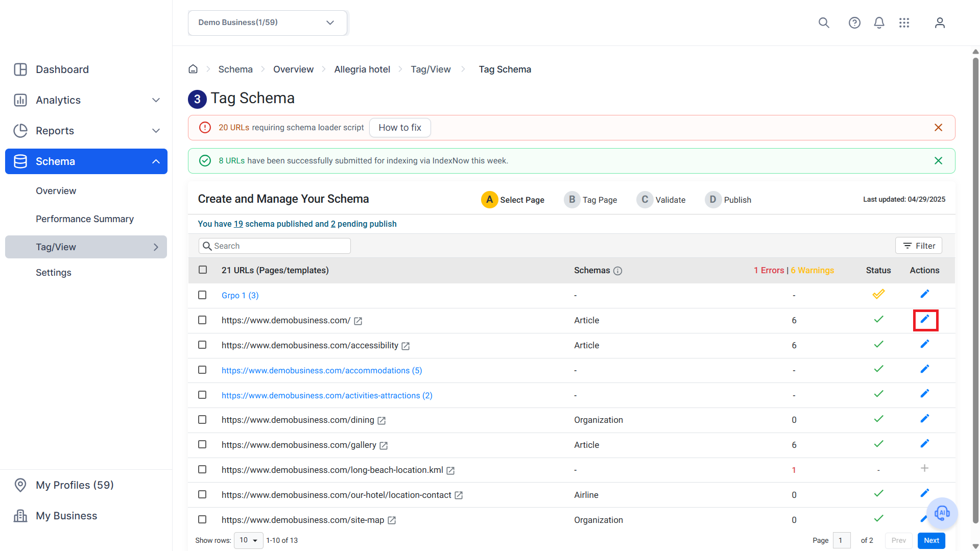This screenshot has width=980, height=551.
Task: Open the AI assistant chat bubble
Action: [942, 513]
